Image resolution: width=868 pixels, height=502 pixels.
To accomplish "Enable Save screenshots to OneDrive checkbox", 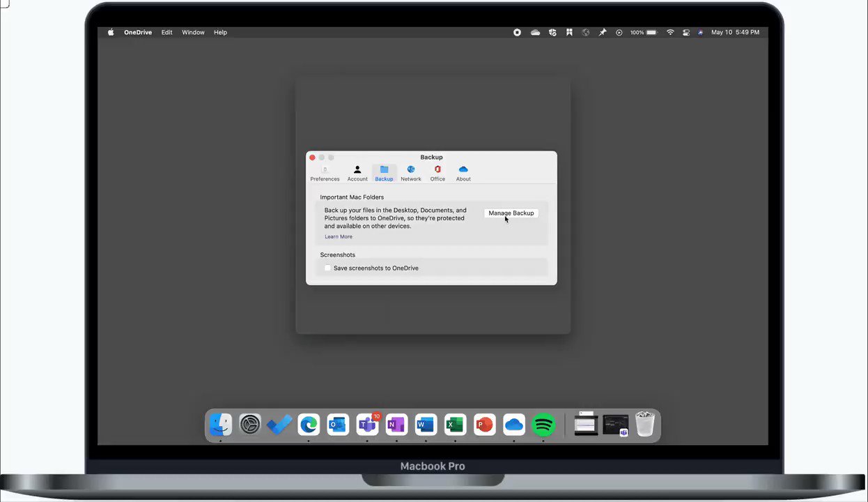I will (327, 268).
